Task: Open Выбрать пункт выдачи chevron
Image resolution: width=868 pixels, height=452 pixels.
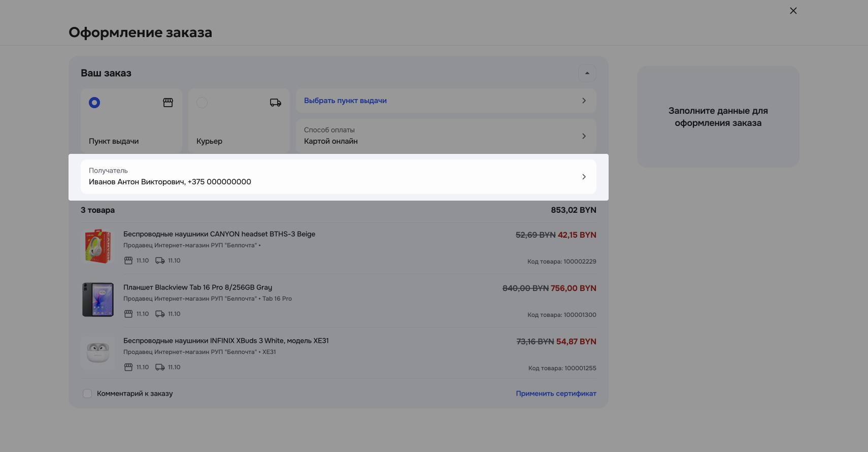Action: tap(584, 101)
